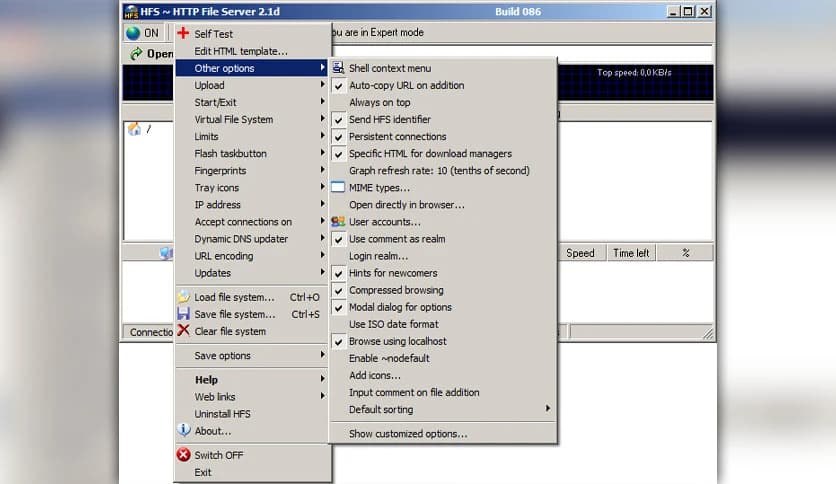Click the globe ON server status icon

133,33
